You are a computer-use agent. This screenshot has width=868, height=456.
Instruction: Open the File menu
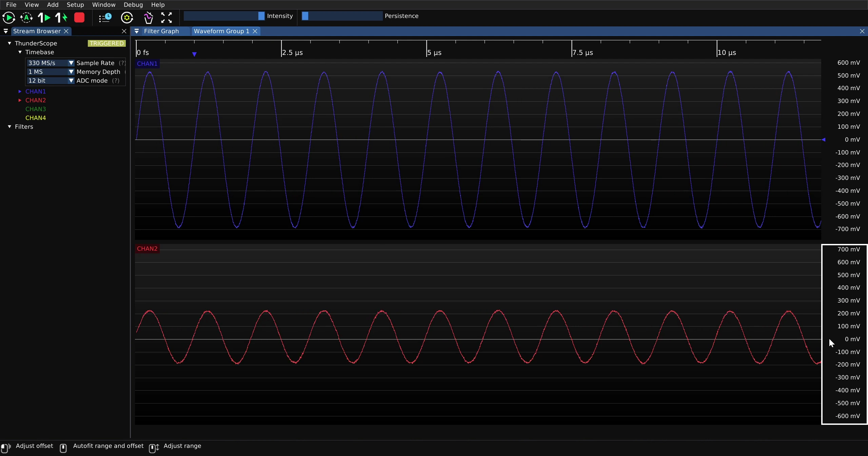click(x=11, y=5)
